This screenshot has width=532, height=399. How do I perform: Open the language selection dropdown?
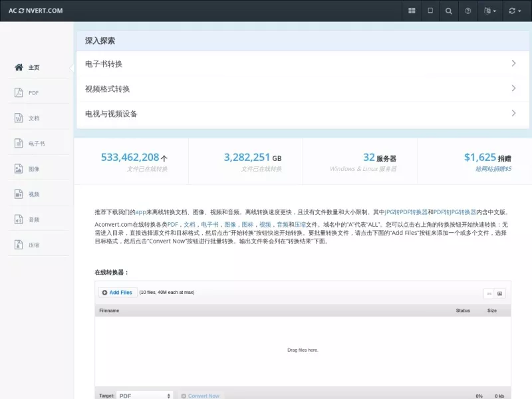tap(489, 11)
